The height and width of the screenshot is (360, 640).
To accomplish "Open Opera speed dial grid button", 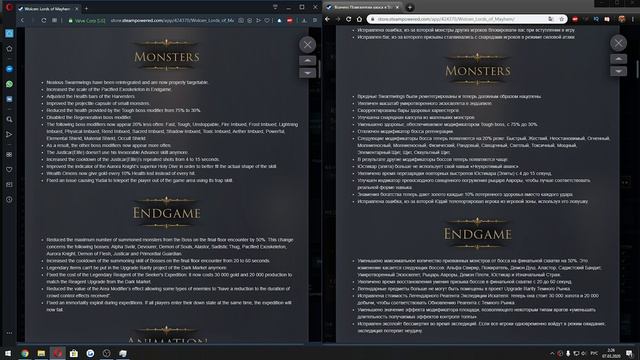I will click(54, 20).
